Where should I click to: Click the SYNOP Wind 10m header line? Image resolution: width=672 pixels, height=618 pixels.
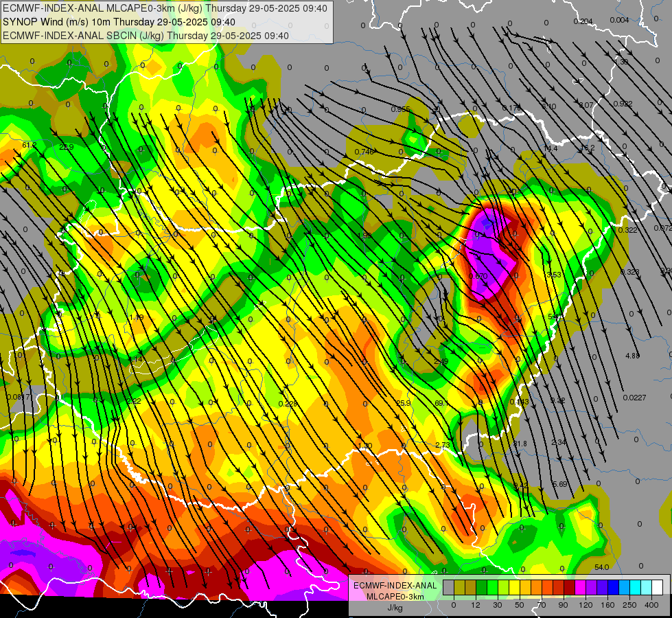119,22
